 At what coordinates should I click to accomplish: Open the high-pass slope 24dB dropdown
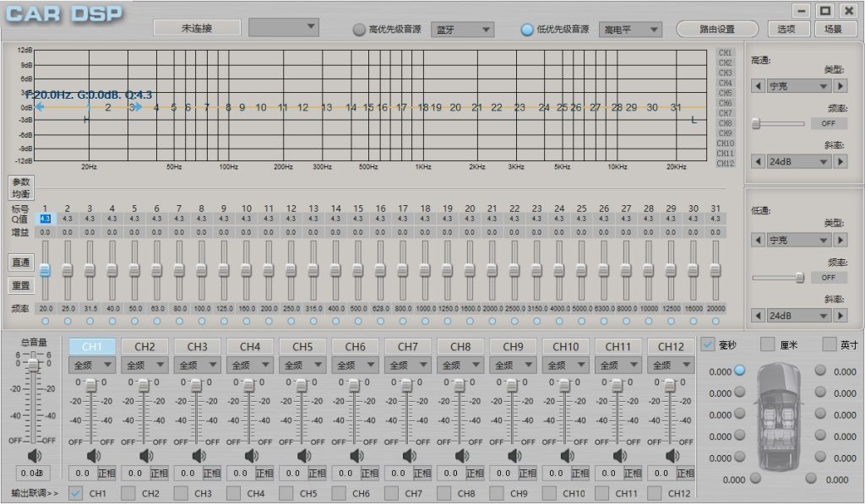799,161
